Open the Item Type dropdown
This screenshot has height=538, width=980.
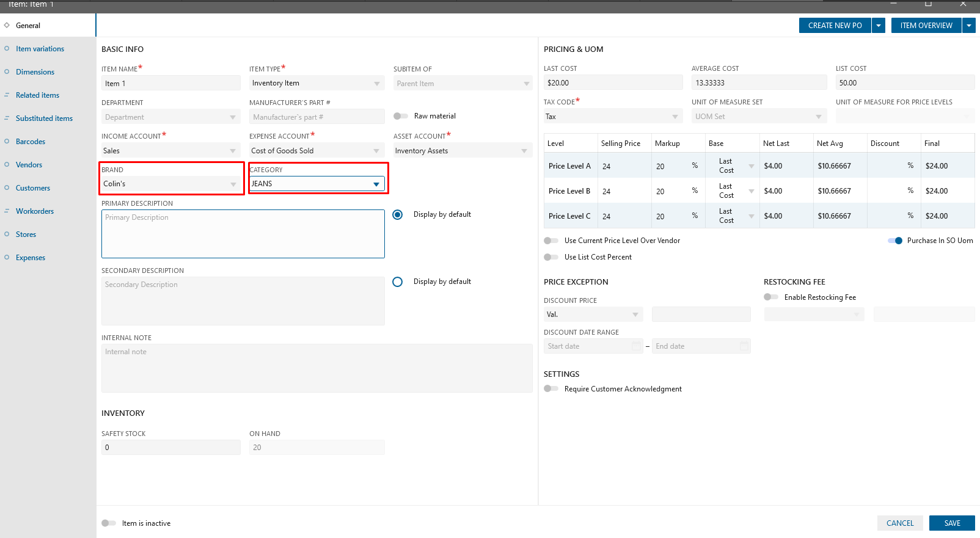pyautogui.click(x=377, y=84)
